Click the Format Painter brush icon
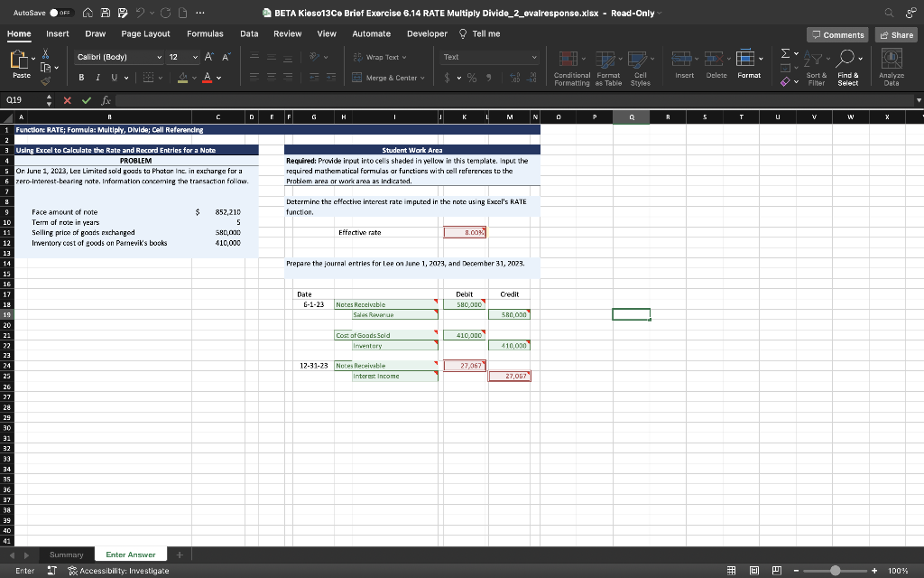This screenshot has width=924, height=578. (x=45, y=80)
